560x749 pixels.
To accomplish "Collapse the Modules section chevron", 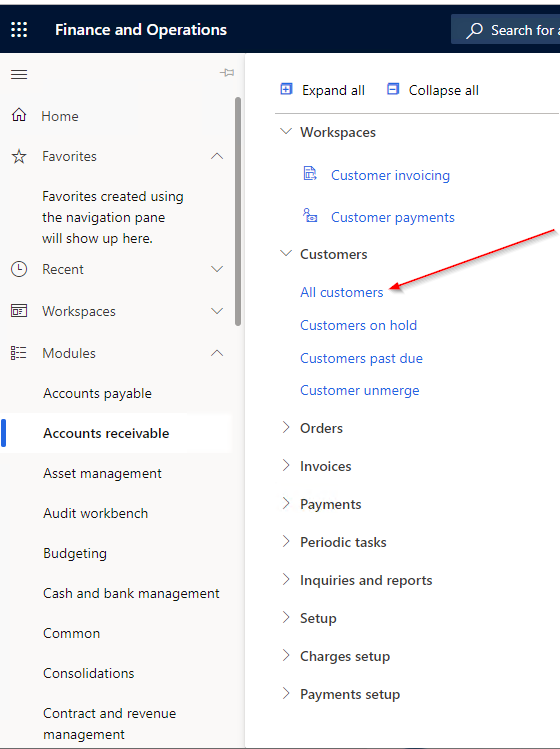I will click(x=217, y=353).
